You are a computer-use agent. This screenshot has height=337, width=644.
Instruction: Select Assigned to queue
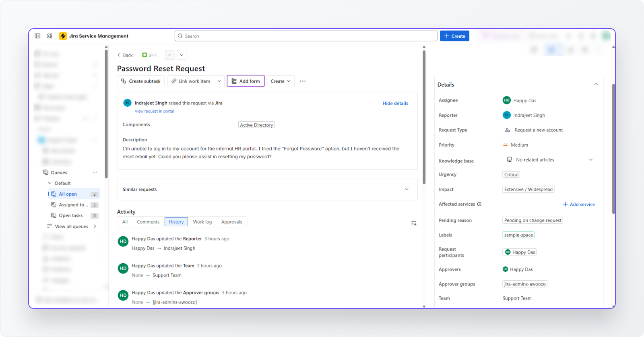click(x=74, y=205)
